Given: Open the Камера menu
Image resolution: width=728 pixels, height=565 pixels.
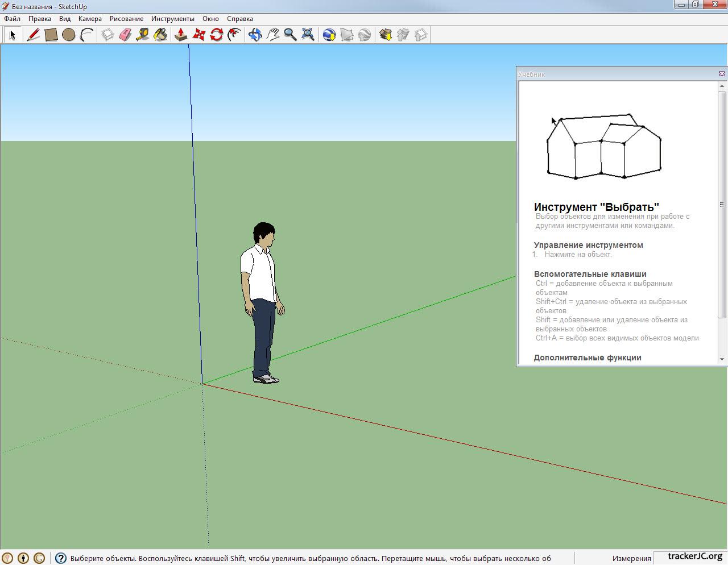Looking at the screenshot, I should tap(90, 19).
